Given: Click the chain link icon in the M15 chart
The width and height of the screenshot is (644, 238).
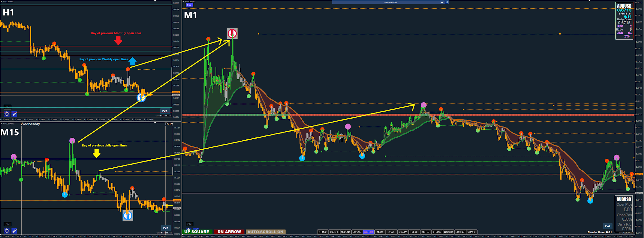Looking at the screenshot, I should [14, 231].
